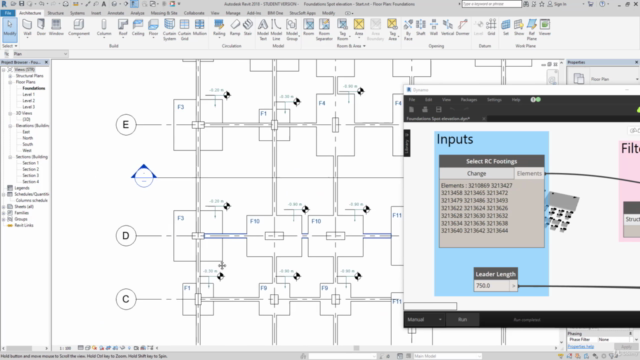Pick the Column tool
The height and width of the screenshot is (360, 640).
click(x=104, y=27)
